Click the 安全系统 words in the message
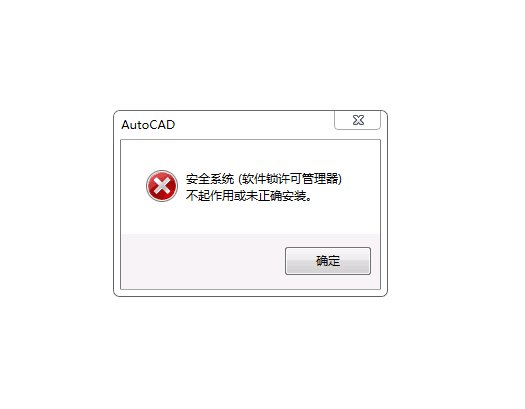525x409 pixels. point(210,179)
